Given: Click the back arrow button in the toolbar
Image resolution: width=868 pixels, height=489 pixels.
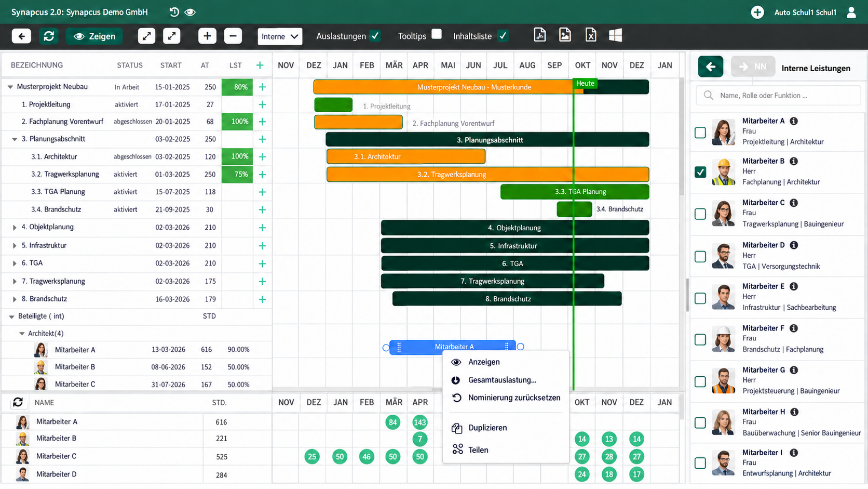Looking at the screenshot, I should pos(21,36).
